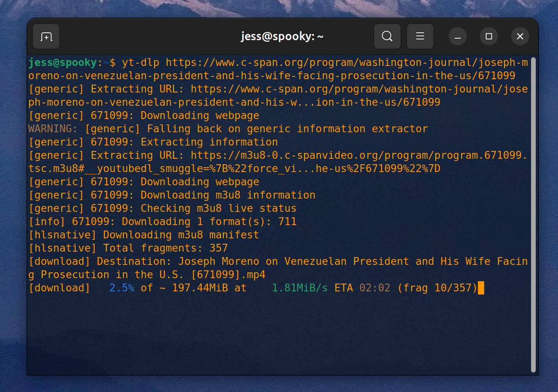Click the '(frag 10/357)' text
Screen dimensions: 558x392
point(437,288)
